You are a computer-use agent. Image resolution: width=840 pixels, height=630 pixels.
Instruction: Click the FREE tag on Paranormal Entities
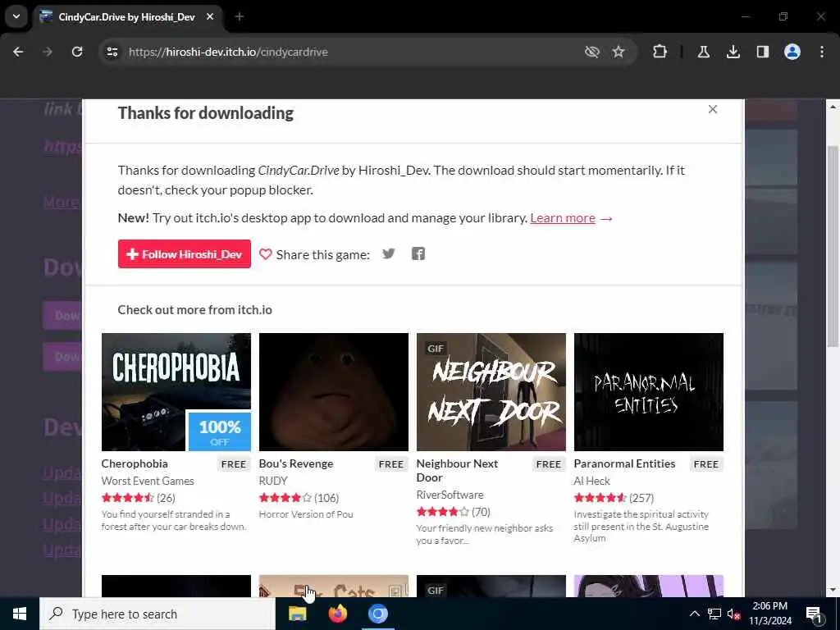tap(706, 464)
